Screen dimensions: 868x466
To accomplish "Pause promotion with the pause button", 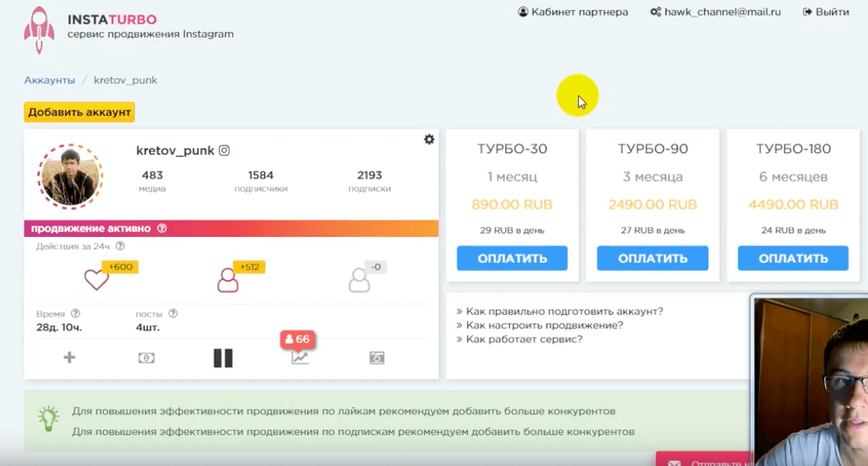I will [x=223, y=358].
